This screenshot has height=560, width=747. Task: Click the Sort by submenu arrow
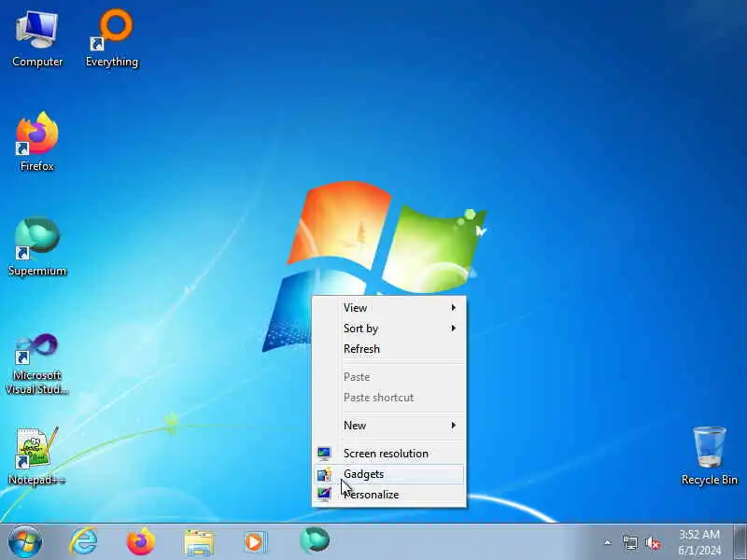(x=454, y=329)
